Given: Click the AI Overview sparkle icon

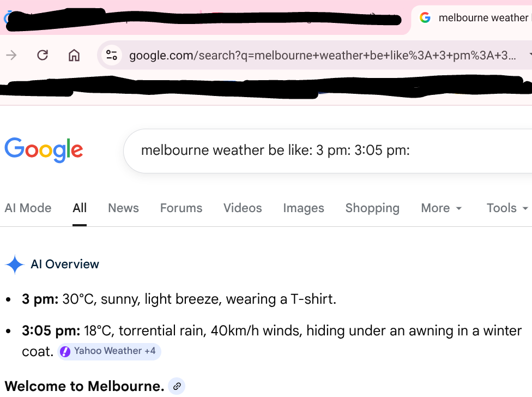Looking at the screenshot, I should pyautogui.click(x=15, y=264).
